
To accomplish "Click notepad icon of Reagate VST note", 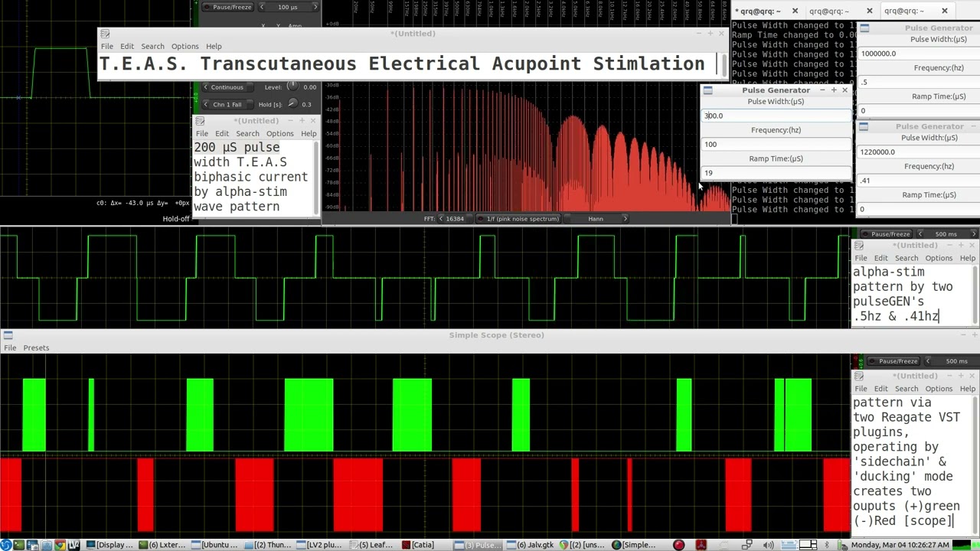I will [x=859, y=376].
